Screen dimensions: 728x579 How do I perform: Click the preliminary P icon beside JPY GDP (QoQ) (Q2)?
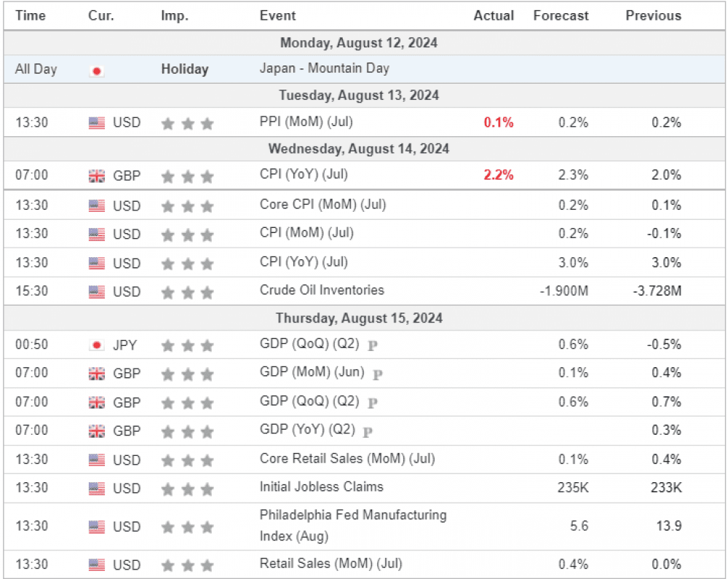pyautogui.click(x=372, y=345)
